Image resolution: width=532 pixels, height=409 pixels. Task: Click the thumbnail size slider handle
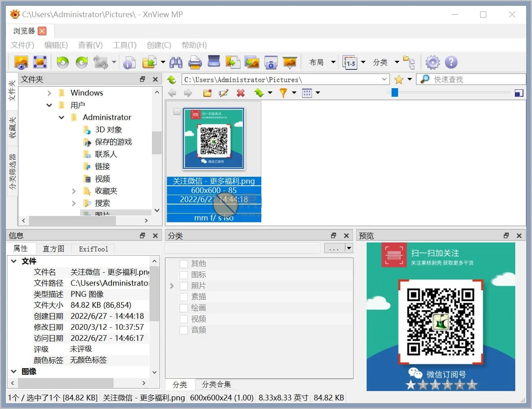point(394,93)
